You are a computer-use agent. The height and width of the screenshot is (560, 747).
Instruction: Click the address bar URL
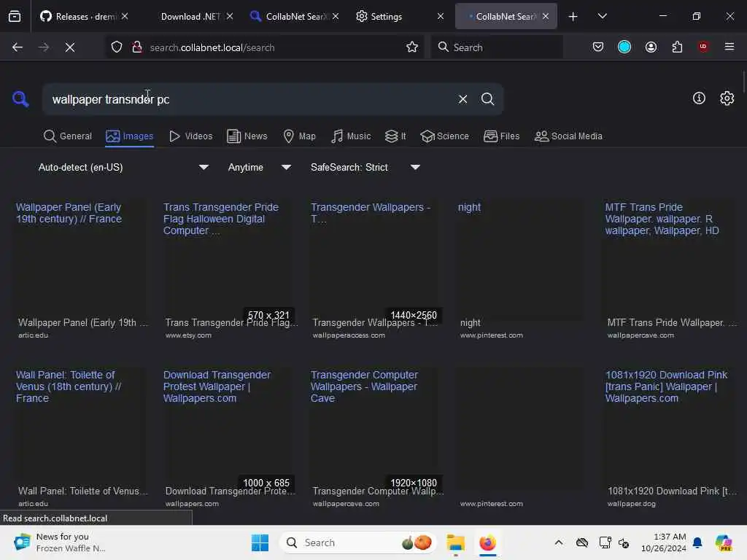coord(212,47)
